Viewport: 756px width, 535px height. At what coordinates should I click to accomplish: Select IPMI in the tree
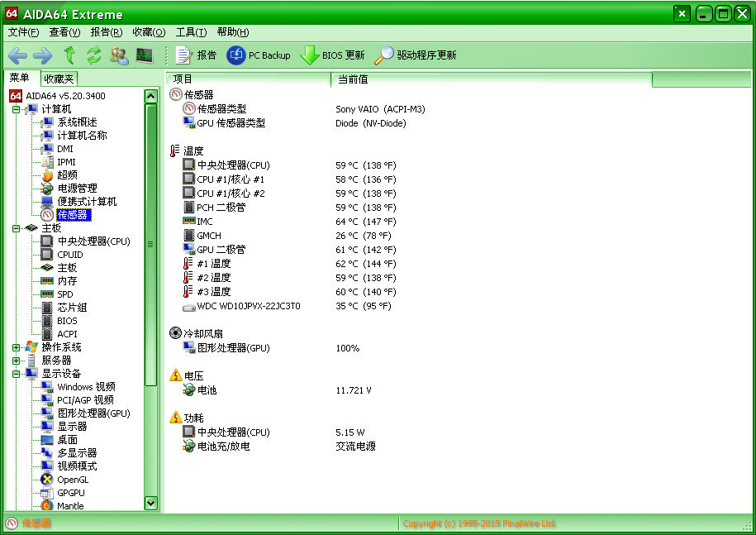click(x=66, y=162)
